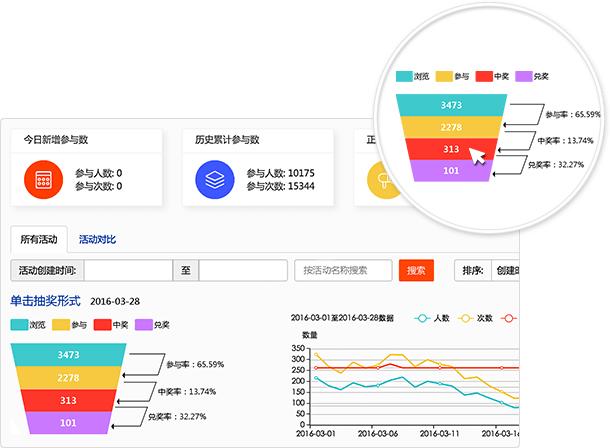Click the 2016-03-28 date next to activity title
610x448 pixels.
(115, 301)
